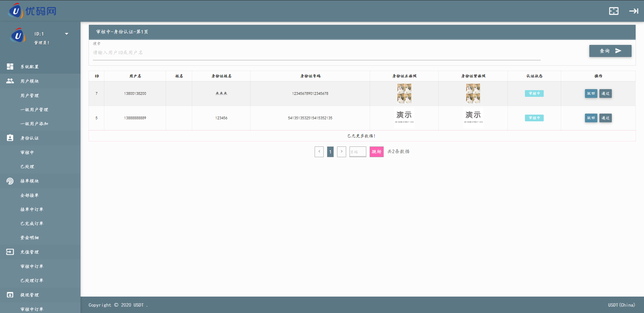The height and width of the screenshot is (313, 644).
Task: Open front ID photo for user 13888888889
Action: coord(404,117)
